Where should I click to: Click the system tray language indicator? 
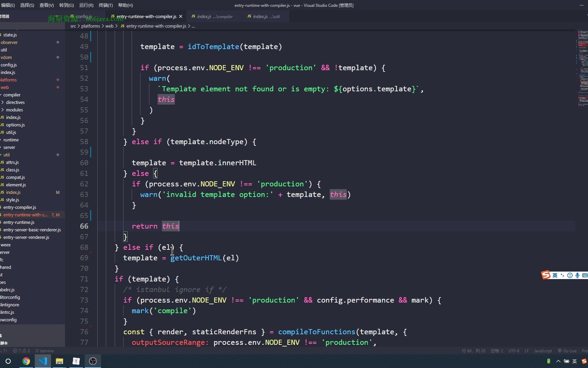pyautogui.click(x=575, y=361)
